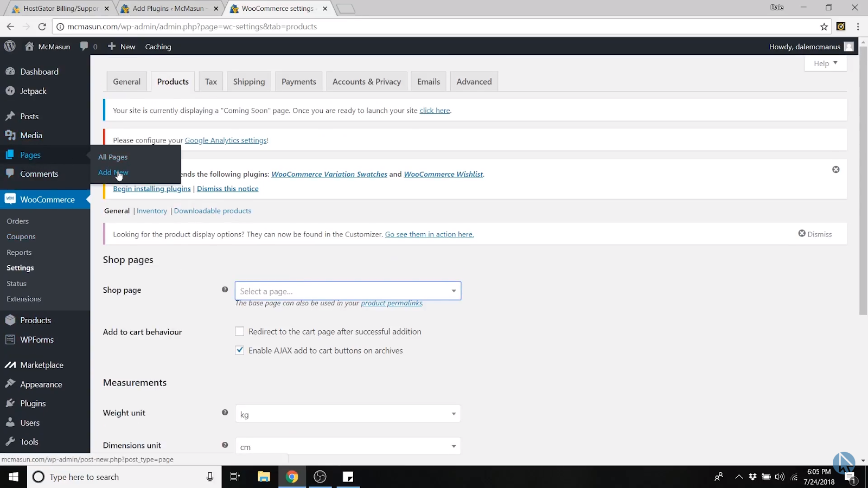Screen dimensions: 868x488
Task: Show help tip for Shop page
Action: tap(225, 290)
